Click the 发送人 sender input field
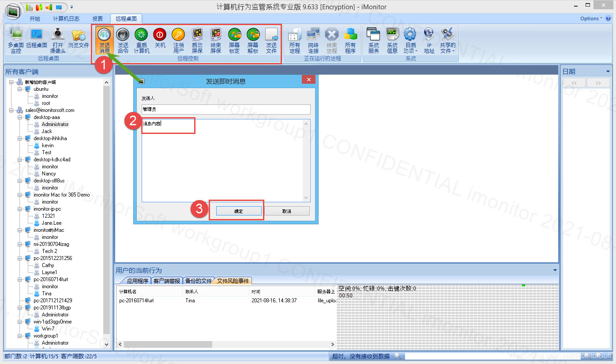The width and height of the screenshot is (616, 364). coord(226,109)
